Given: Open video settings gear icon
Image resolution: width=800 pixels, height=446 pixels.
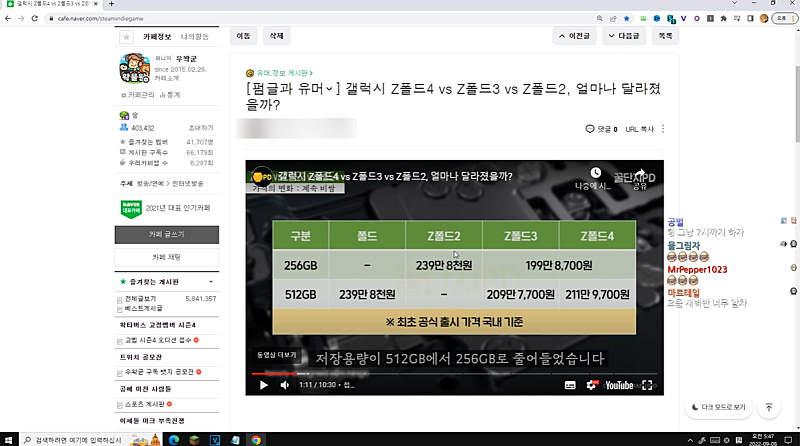Looking at the screenshot, I should [x=591, y=385].
